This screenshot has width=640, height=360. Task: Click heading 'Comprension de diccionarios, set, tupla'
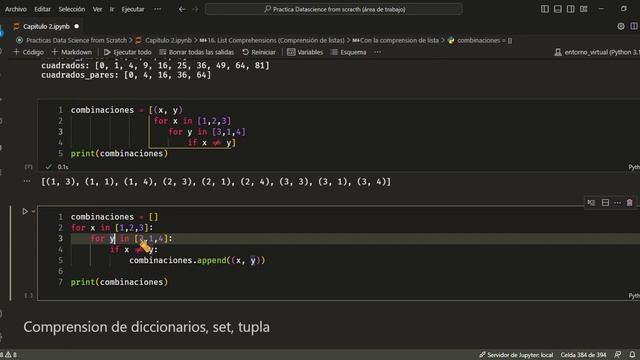click(x=146, y=327)
